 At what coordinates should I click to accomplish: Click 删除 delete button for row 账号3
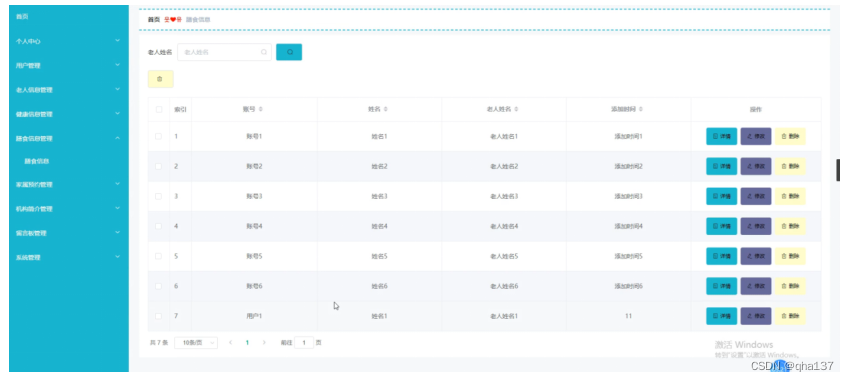(x=790, y=196)
